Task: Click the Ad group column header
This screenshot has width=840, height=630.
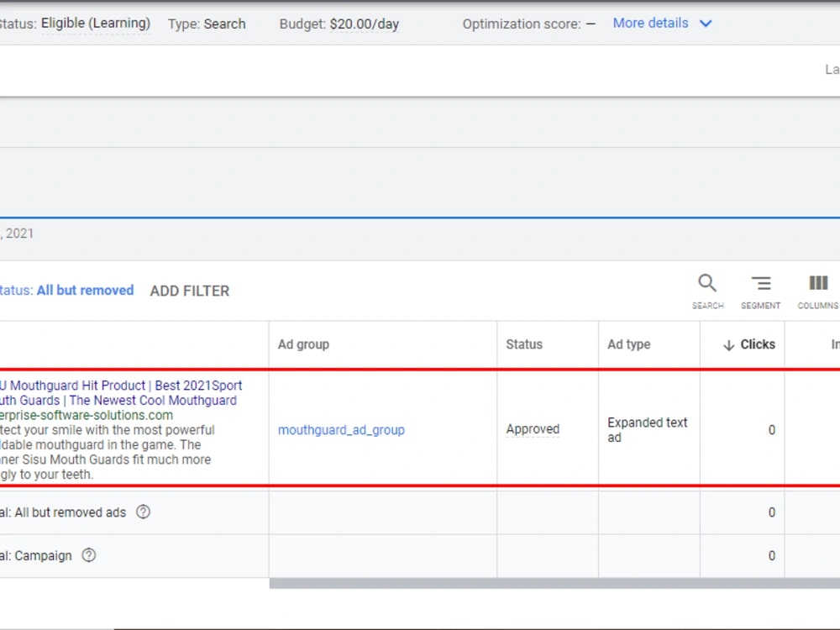Action: [303, 344]
